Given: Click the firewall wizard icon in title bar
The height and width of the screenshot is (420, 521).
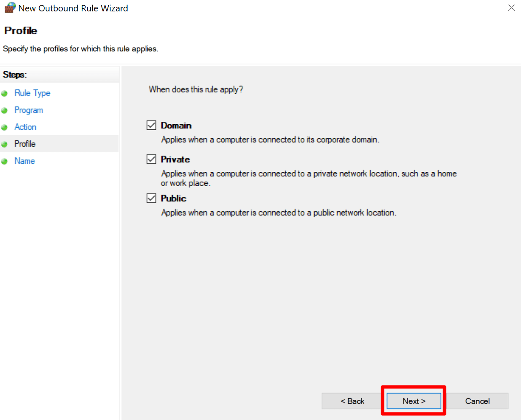Looking at the screenshot, I should [x=10, y=8].
